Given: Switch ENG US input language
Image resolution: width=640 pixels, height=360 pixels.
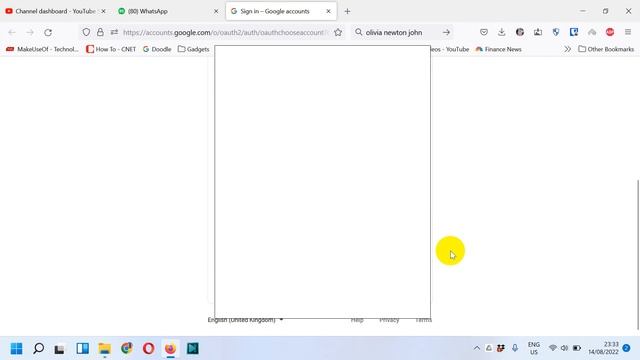Looking at the screenshot, I should coord(534,348).
